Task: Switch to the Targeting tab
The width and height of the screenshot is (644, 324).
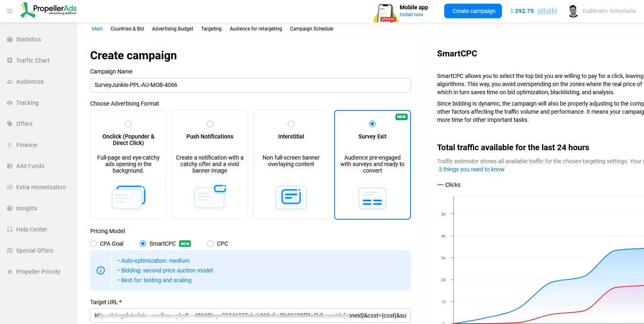Action: (211, 29)
